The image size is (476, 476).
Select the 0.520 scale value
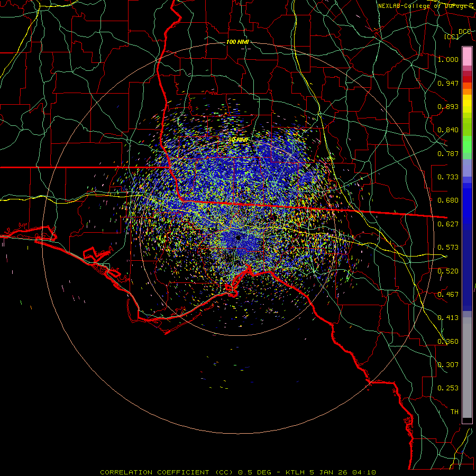point(448,271)
